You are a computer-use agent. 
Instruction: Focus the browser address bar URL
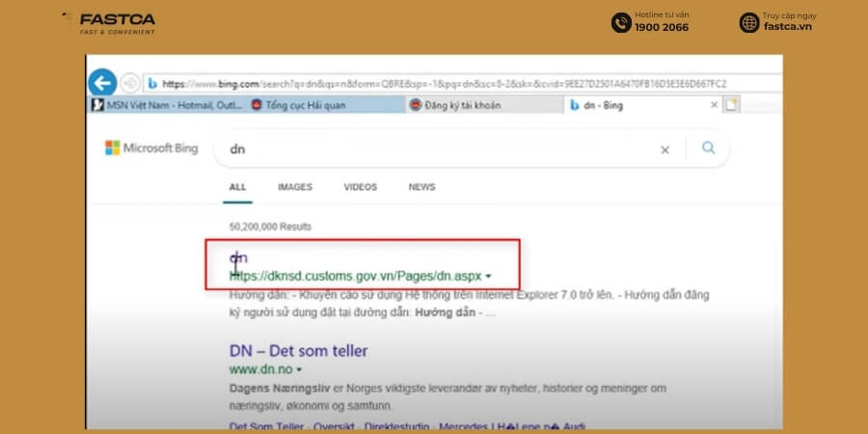(444, 84)
